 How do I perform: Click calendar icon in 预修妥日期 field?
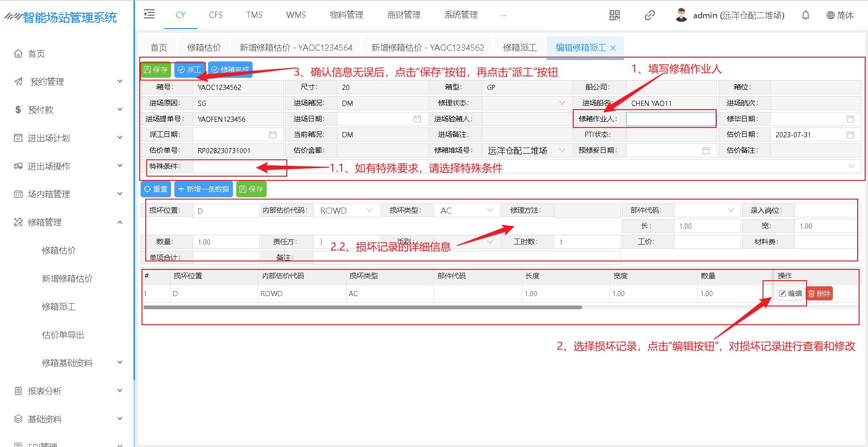tap(706, 150)
